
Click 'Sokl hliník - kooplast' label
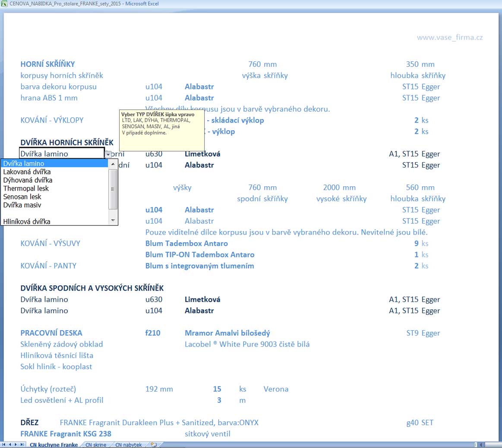click(x=56, y=367)
